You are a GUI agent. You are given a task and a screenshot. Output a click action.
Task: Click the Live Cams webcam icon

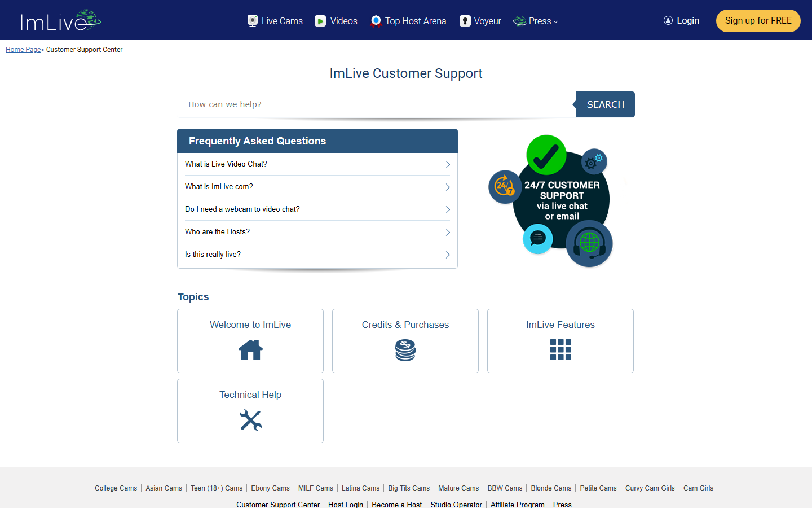pos(253,21)
